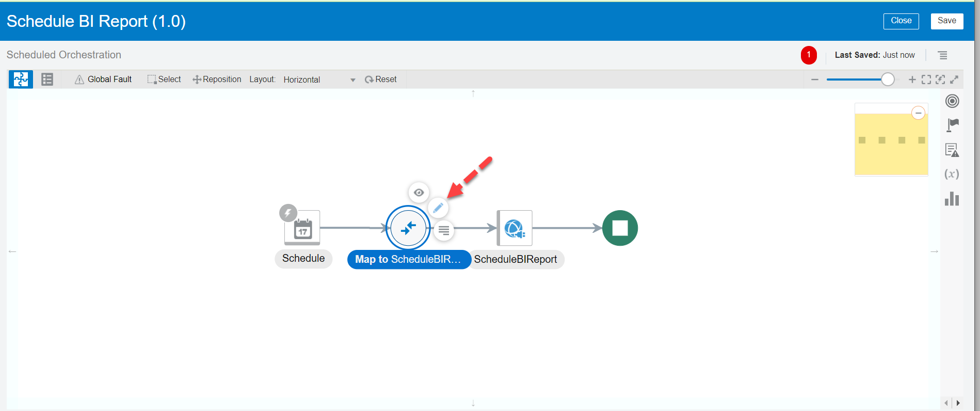The width and height of the screenshot is (980, 411).
Task: Open Global Fault handler
Action: click(103, 80)
